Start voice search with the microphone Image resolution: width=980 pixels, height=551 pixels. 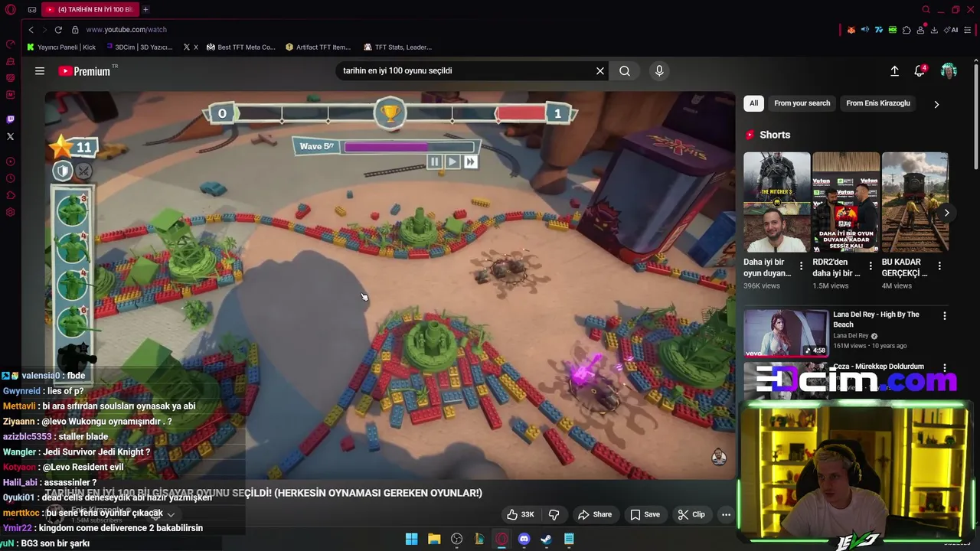click(659, 70)
